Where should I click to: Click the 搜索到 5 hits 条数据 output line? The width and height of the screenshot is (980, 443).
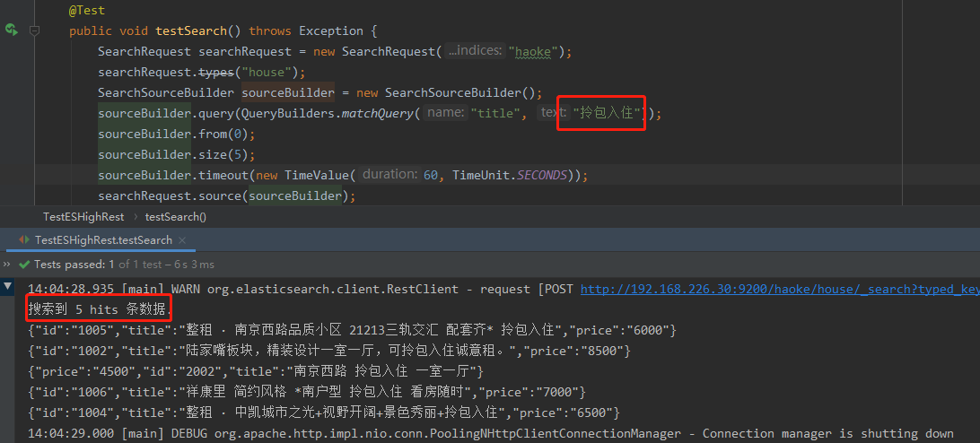tap(100, 308)
